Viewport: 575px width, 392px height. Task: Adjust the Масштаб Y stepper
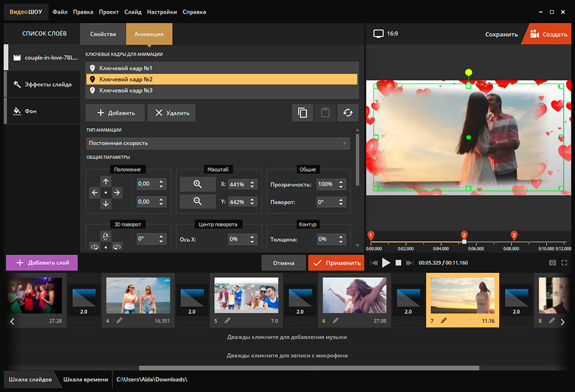pos(253,202)
